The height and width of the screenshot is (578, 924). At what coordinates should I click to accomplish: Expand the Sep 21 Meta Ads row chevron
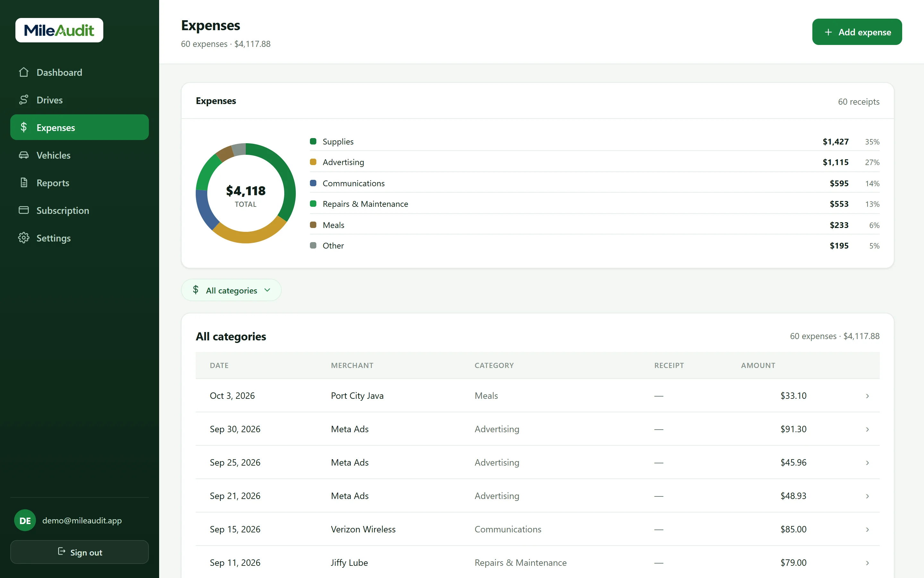pos(867,496)
